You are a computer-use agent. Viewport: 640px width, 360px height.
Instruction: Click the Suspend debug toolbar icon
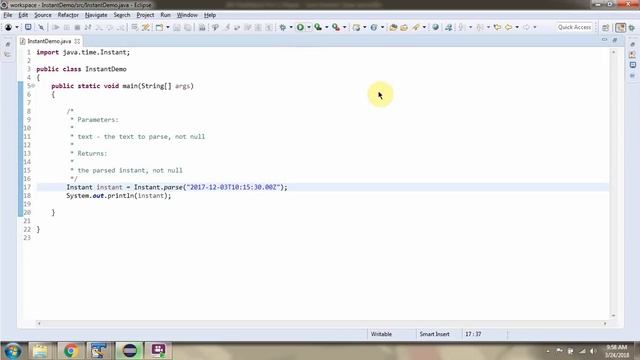67,27
